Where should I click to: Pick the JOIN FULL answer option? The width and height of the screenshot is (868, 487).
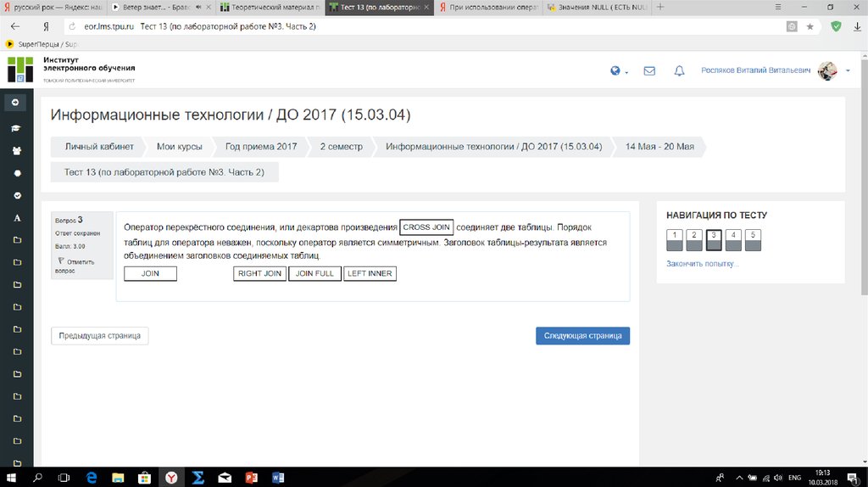click(x=314, y=274)
